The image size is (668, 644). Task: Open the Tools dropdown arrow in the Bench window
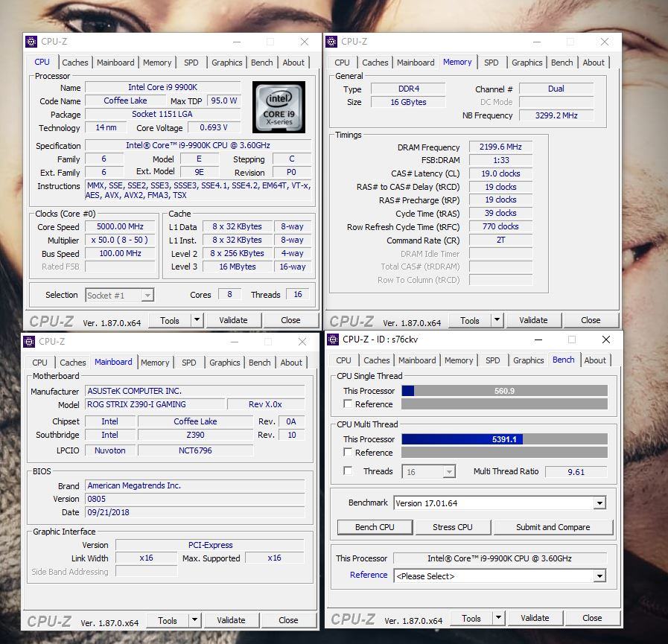[498, 618]
